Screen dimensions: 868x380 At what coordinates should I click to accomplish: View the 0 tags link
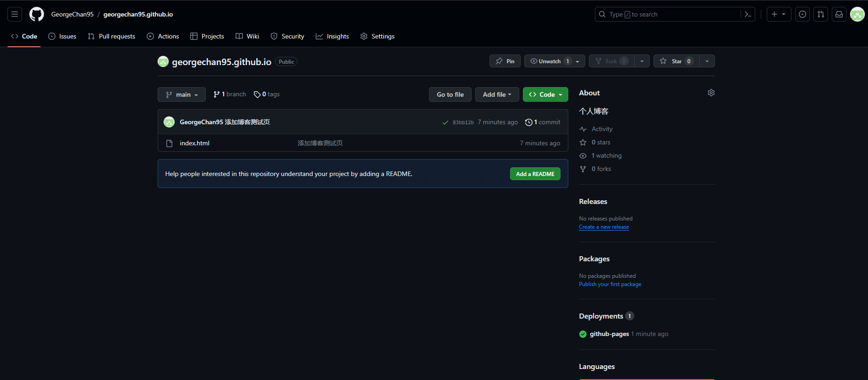click(x=267, y=94)
